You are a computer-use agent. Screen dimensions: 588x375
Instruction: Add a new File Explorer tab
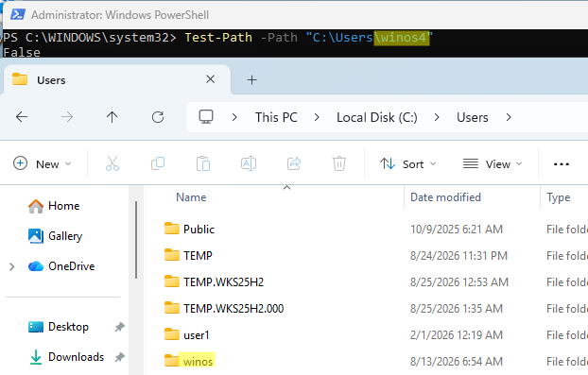coord(252,79)
